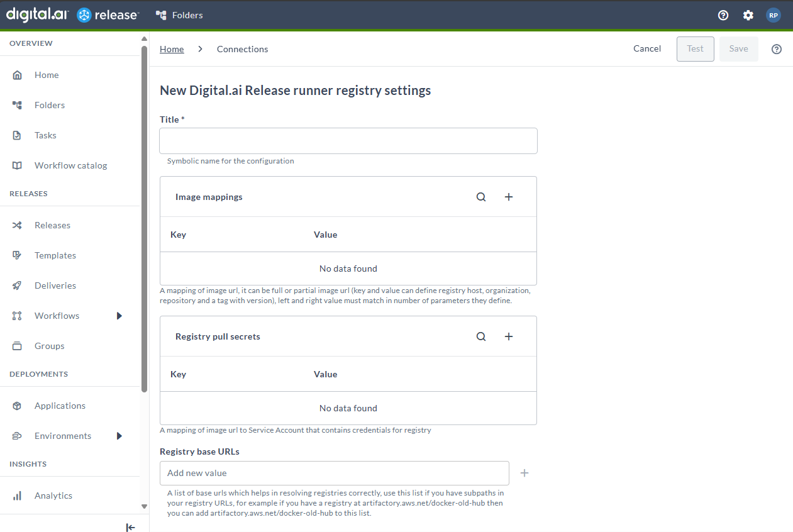Search within Registry pull secrets table
Screen dimensions: 793x532
(481, 336)
